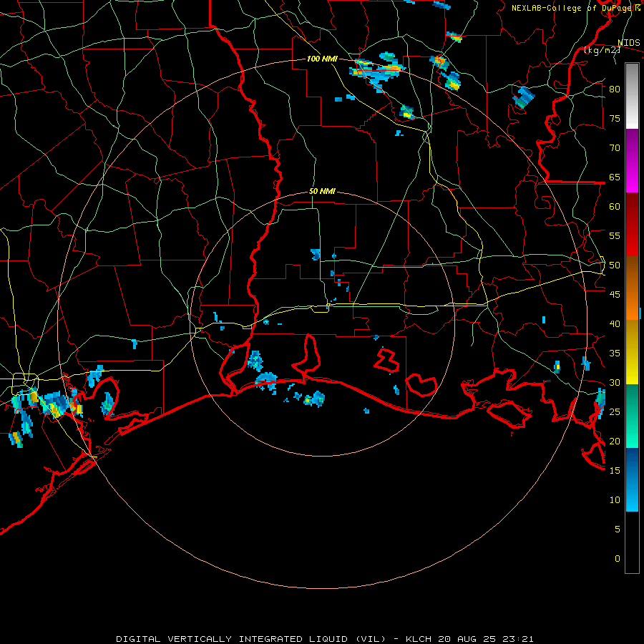The height and width of the screenshot is (644, 644).
Task: Click the 75 value on color scale
Action: [615, 118]
